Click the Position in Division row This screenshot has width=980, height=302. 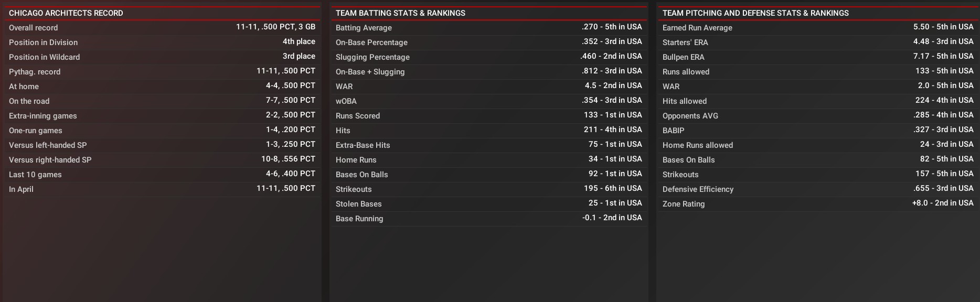pyautogui.click(x=162, y=42)
